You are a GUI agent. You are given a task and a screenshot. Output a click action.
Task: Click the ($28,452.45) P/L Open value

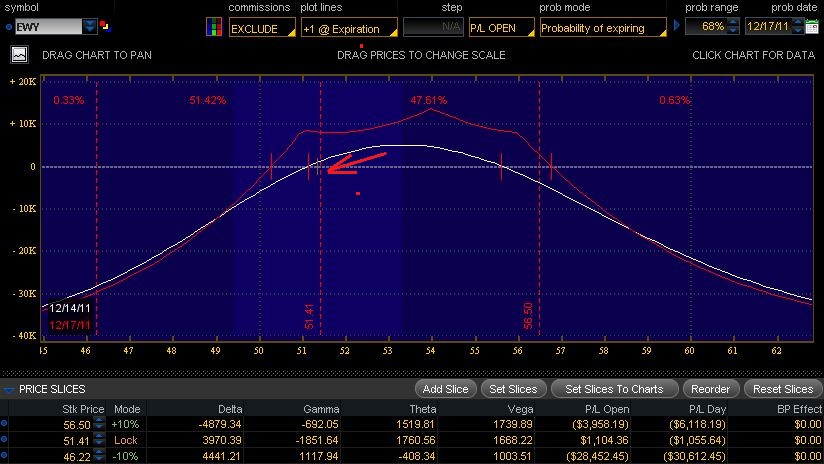(x=598, y=457)
